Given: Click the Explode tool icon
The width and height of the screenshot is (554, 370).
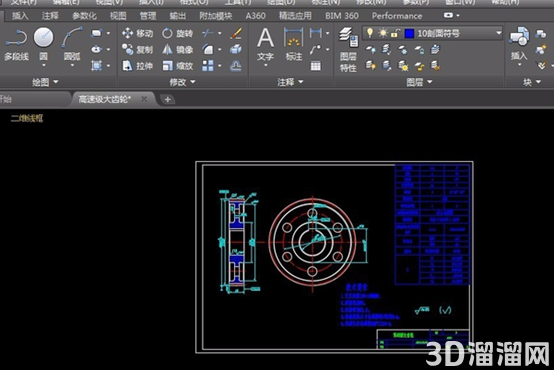Looking at the screenshot, I should point(236,49).
